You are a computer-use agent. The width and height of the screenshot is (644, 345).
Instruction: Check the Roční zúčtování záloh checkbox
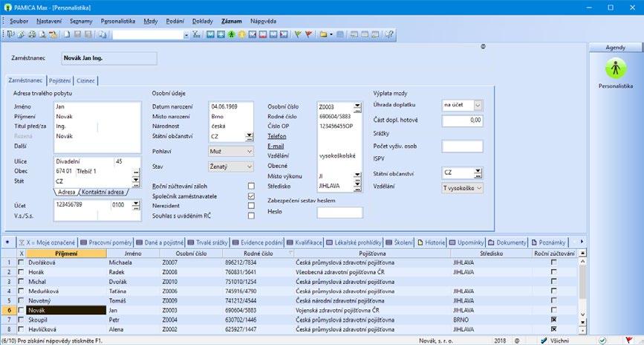coord(251,187)
